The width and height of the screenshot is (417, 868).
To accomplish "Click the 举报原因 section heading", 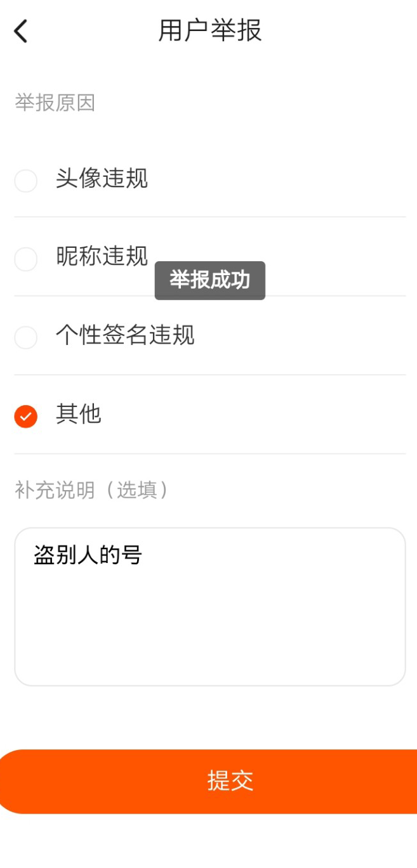I will [x=55, y=103].
